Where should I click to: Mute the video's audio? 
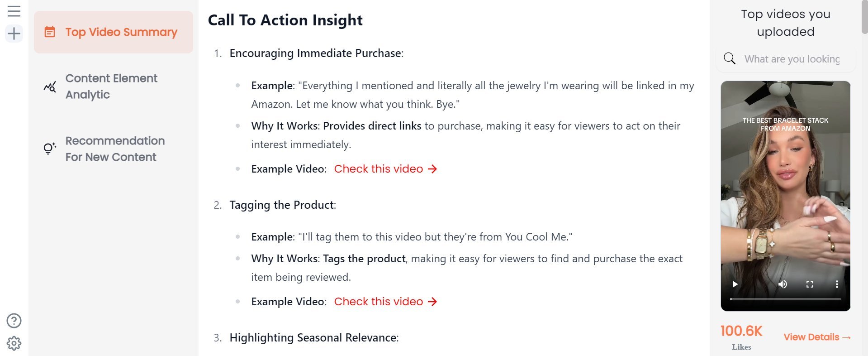pos(782,284)
